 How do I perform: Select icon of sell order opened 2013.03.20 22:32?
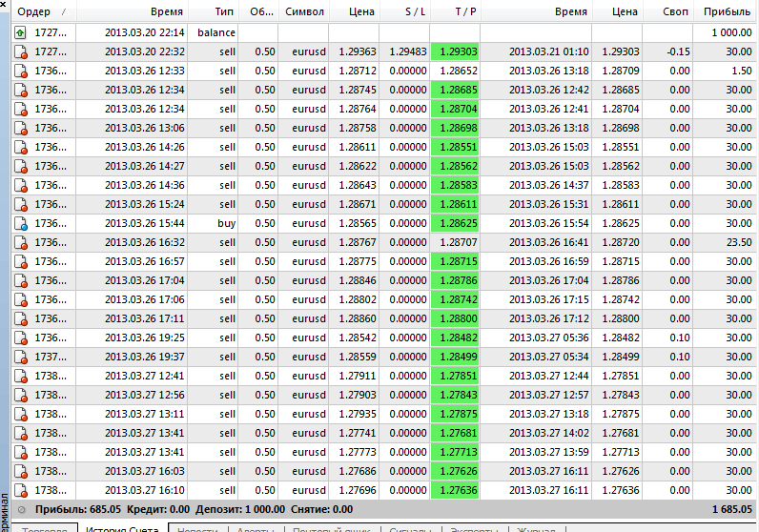pyautogui.click(x=21, y=51)
